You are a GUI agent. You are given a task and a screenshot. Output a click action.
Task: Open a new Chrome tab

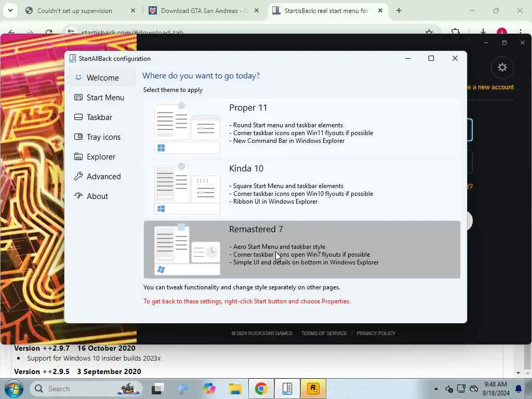[399, 11]
